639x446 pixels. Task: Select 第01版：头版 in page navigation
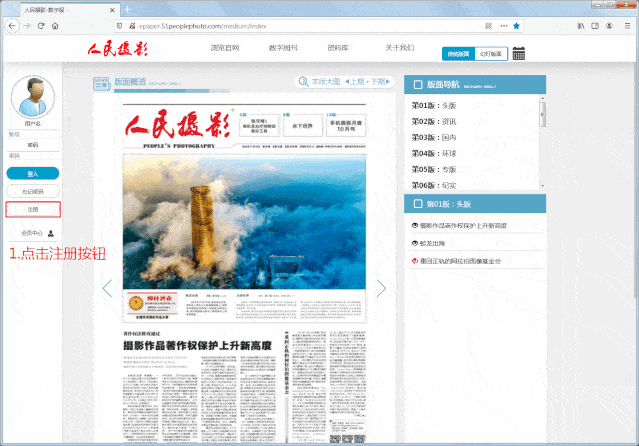434,106
